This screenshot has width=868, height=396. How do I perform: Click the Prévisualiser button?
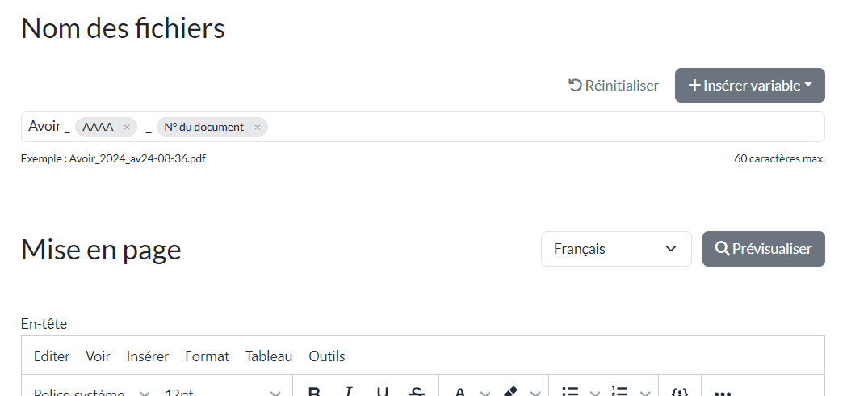(x=763, y=249)
